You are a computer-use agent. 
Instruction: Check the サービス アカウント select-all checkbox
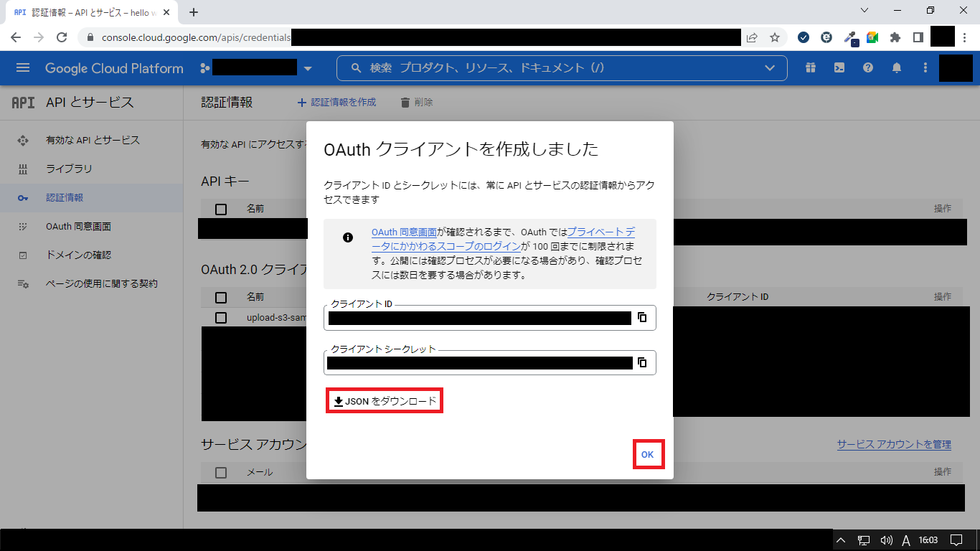pyautogui.click(x=221, y=472)
